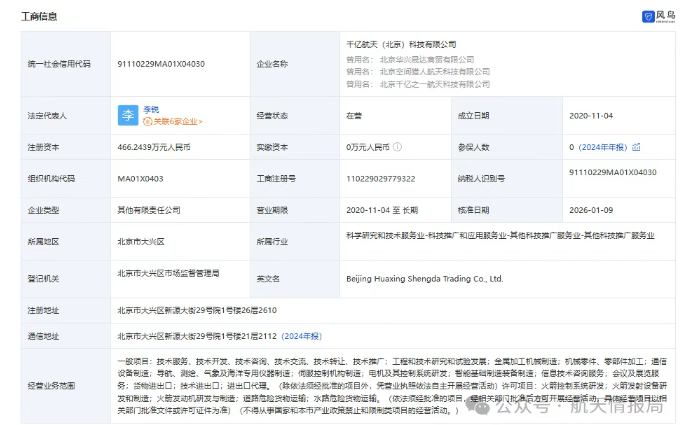
Task: Click the orange icon before 关联6家企业
Action: click(x=148, y=122)
